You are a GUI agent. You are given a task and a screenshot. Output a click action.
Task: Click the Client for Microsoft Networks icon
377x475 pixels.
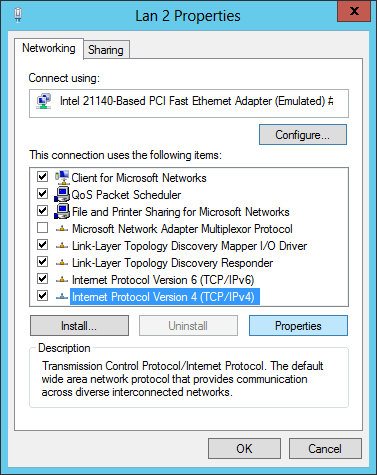(x=62, y=177)
